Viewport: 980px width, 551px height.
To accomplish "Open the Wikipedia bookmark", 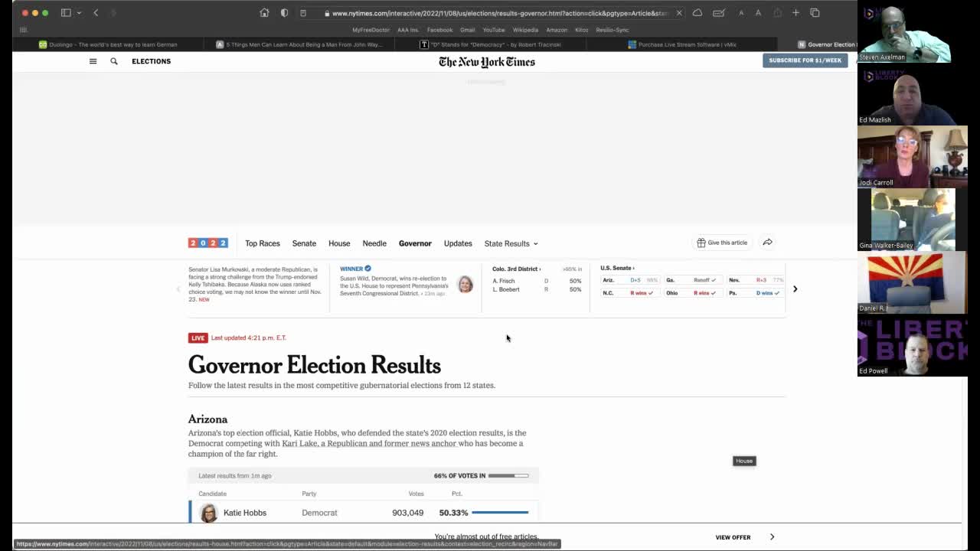I will (525, 30).
